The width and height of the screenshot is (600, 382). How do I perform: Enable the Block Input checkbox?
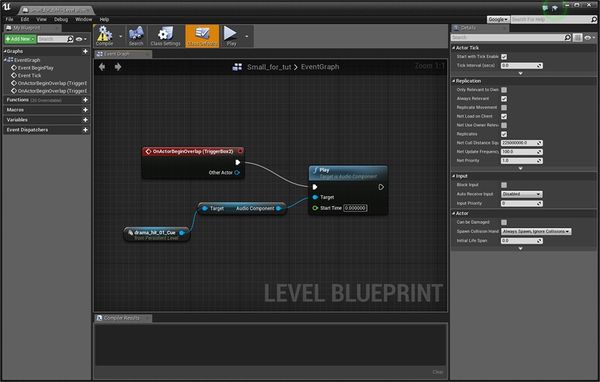click(504, 185)
